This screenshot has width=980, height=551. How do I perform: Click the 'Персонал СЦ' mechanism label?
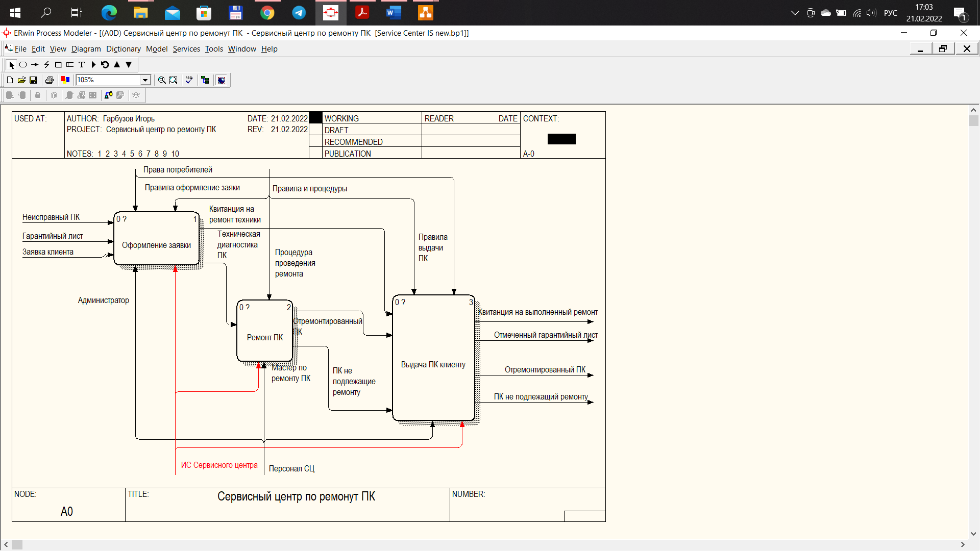coord(292,469)
